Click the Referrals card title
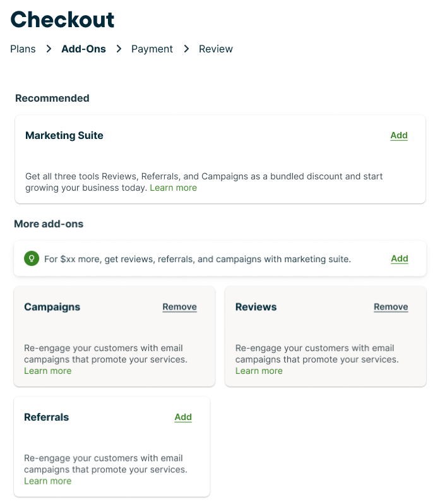435x504 pixels. click(47, 417)
